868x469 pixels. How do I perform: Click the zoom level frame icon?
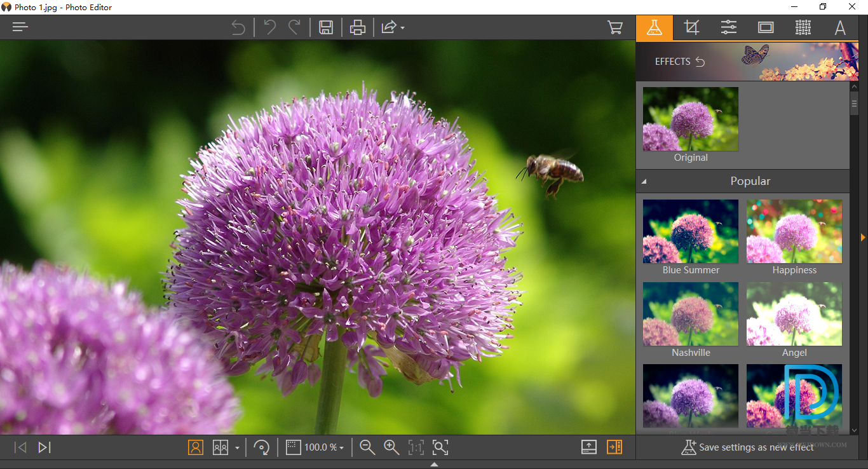click(293, 447)
